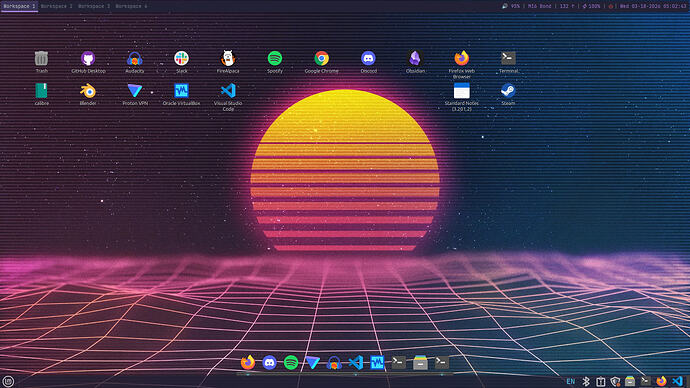Click the EN keyboard layout indicator
This screenshot has width=690, height=388.
click(571, 381)
